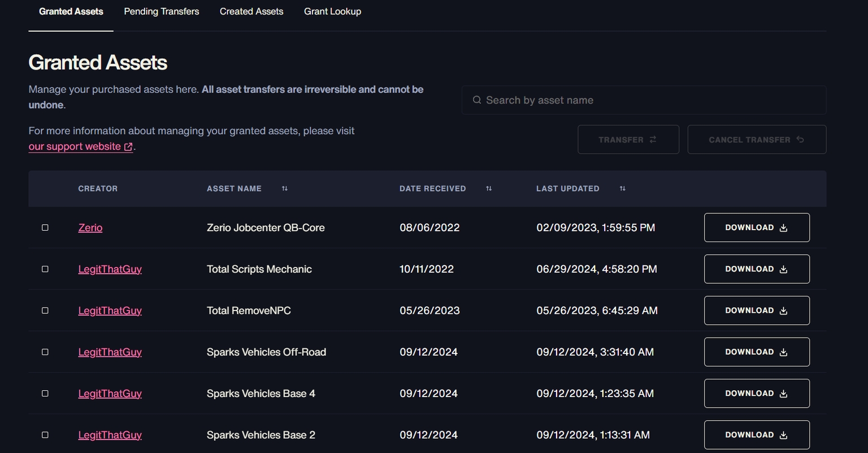868x453 pixels.
Task: Download Sparks Vehicles Base 2 asset
Action: coord(757,435)
